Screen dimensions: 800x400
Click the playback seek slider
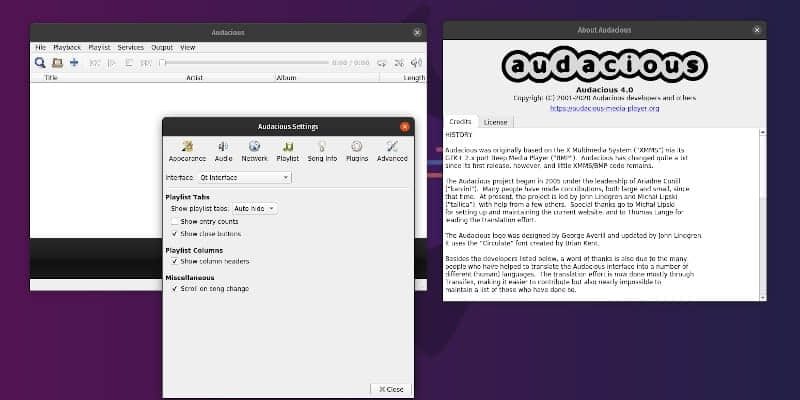(244, 63)
